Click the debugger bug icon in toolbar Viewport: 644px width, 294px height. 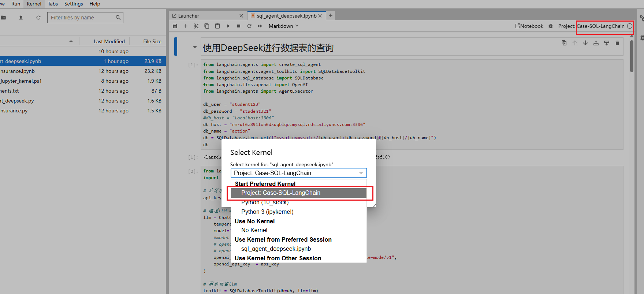tap(551, 26)
